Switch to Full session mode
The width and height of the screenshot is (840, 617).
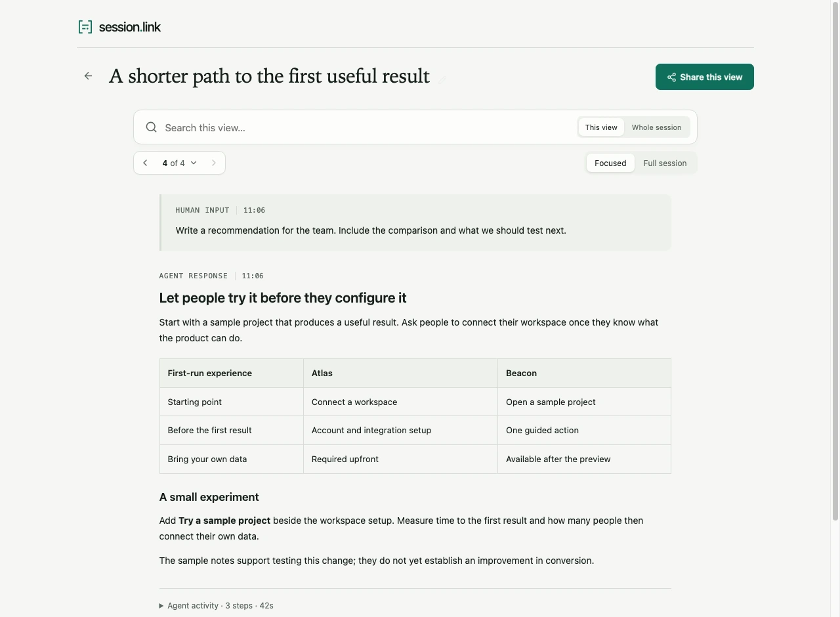click(665, 163)
